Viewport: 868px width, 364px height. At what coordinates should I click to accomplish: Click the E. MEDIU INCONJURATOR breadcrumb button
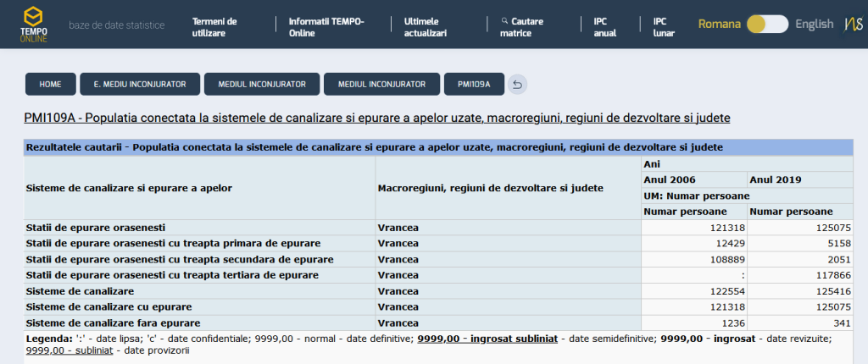[x=140, y=84]
